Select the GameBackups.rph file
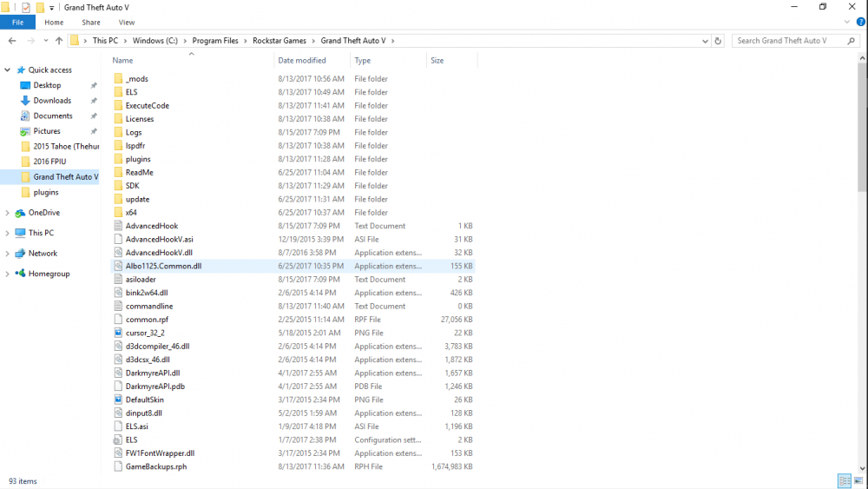Viewport: 868px width, 489px height. [293, 466]
